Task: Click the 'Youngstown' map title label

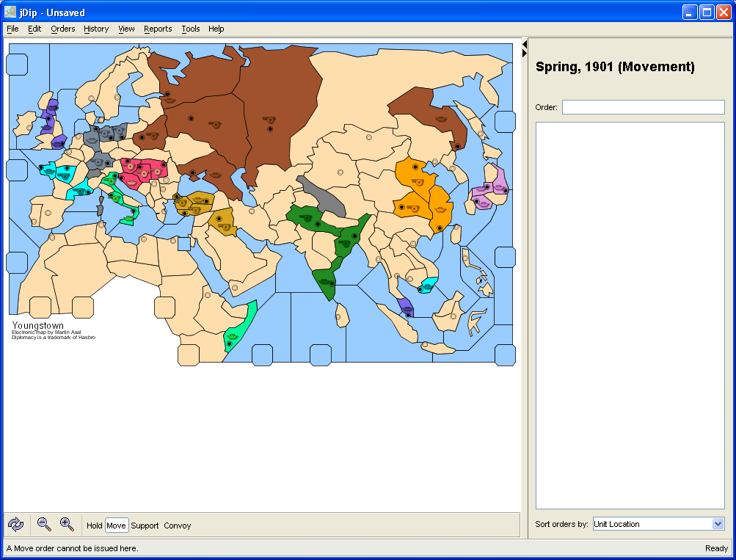Action: [37, 325]
